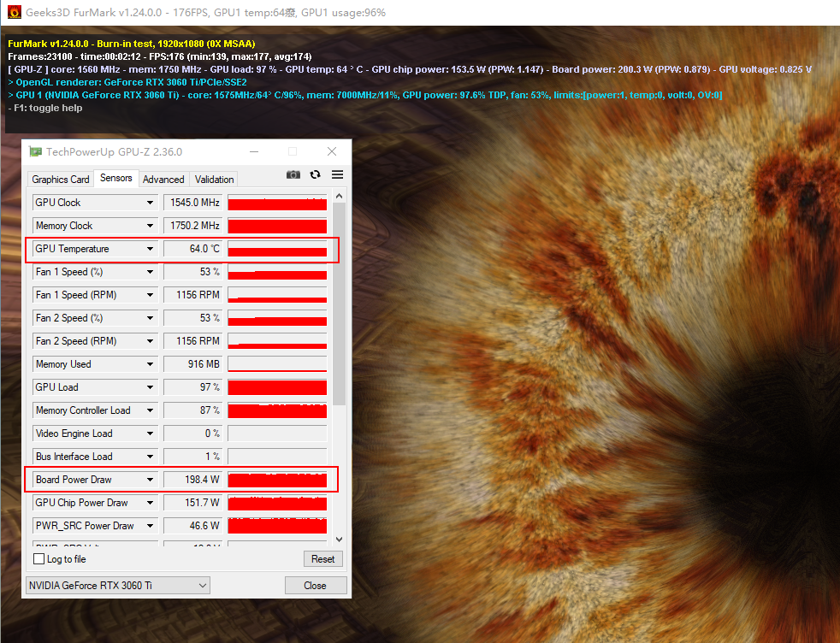840x643 pixels.
Task: Click the FurMark title bar flame icon
Action: coord(15,12)
